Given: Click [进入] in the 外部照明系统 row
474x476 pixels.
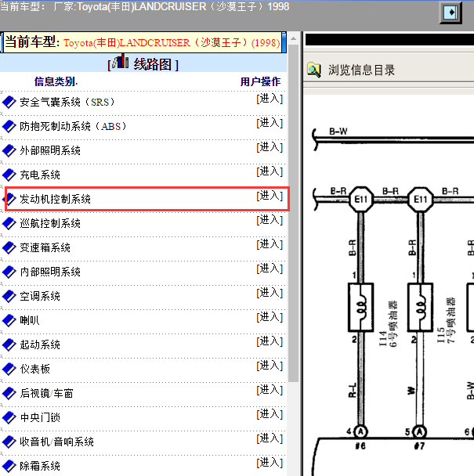Looking at the screenshot, I should coord(270,147).
